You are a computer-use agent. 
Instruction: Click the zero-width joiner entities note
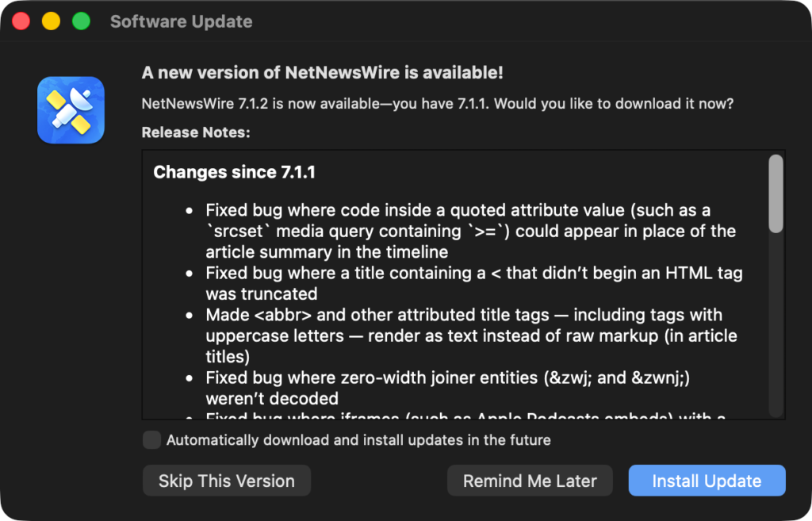[x=447, y=388]
